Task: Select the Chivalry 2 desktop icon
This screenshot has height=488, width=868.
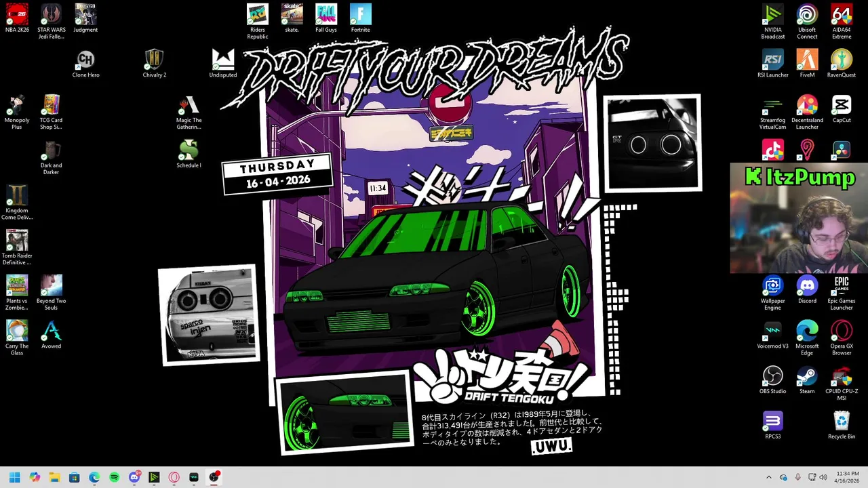Action: pyautogui.click(x=154, y=64)
